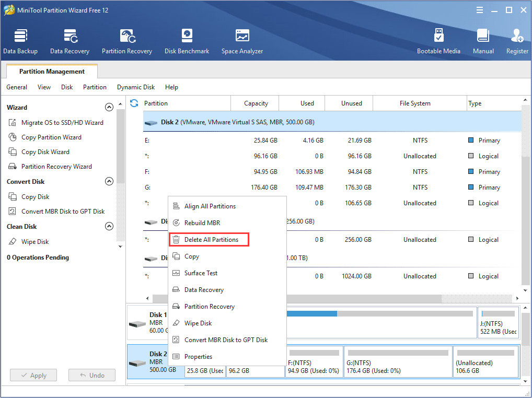Select Data Recovery in context menu
Image resolution: width=532 pixels, height=398 pixels.
227,290
